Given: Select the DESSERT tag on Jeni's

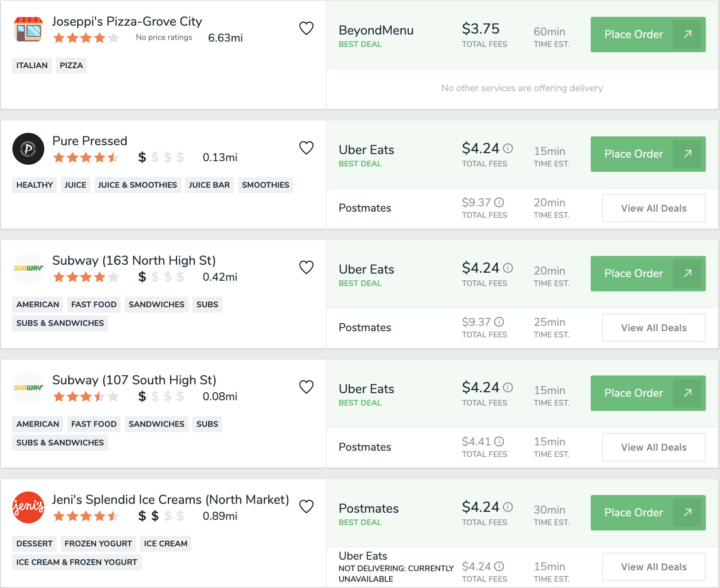Looking at the screenshot, I should (x=35, y=544).
